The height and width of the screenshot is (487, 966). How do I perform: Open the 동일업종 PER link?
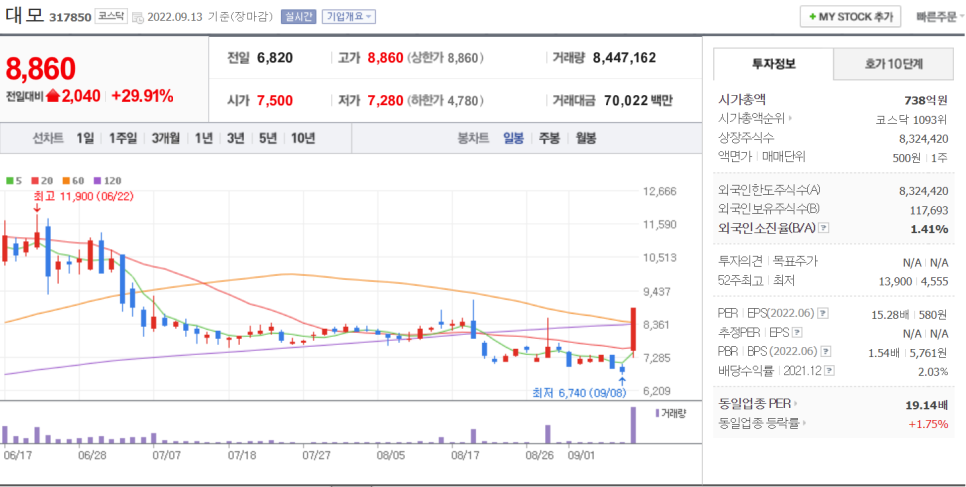pos(758,404)
